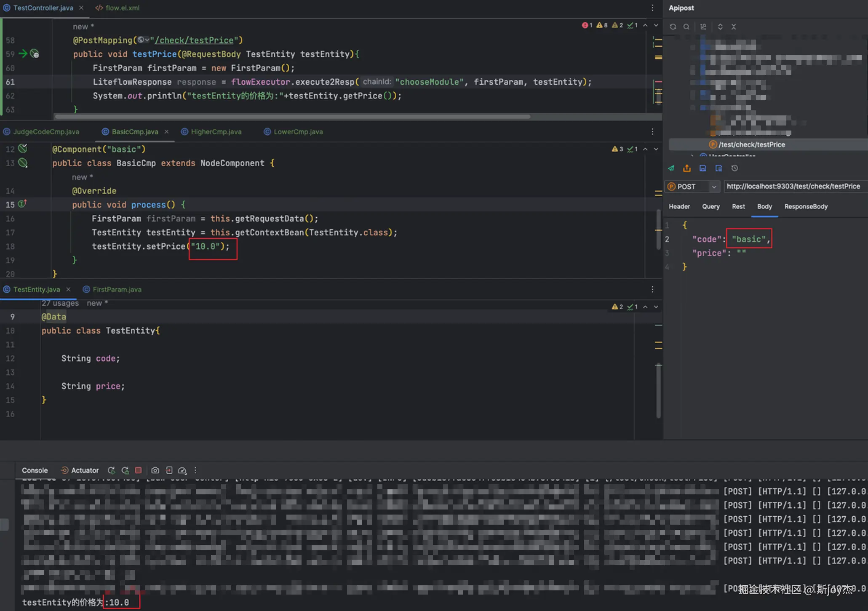868x611 pixels.
Task: Click the Rerun icon in the Console toolbar
Action: click(x=111, y=470)
